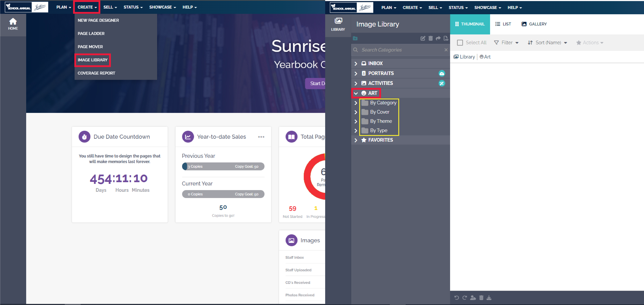Select PAGE LADDER from Create menu
The height and width of the screenshot is (305, 644).
91,33
